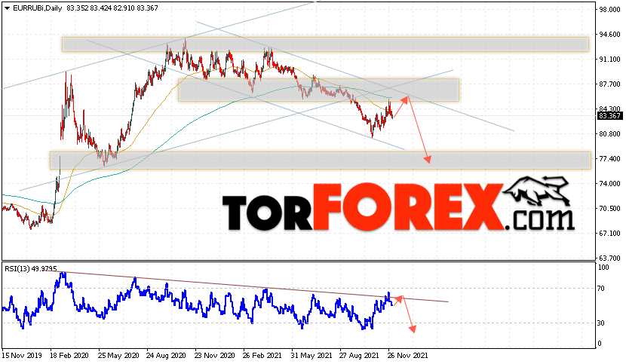The image size is (626, 364).
Task: Click the current price tag 83.367
Action: [609, 116]
